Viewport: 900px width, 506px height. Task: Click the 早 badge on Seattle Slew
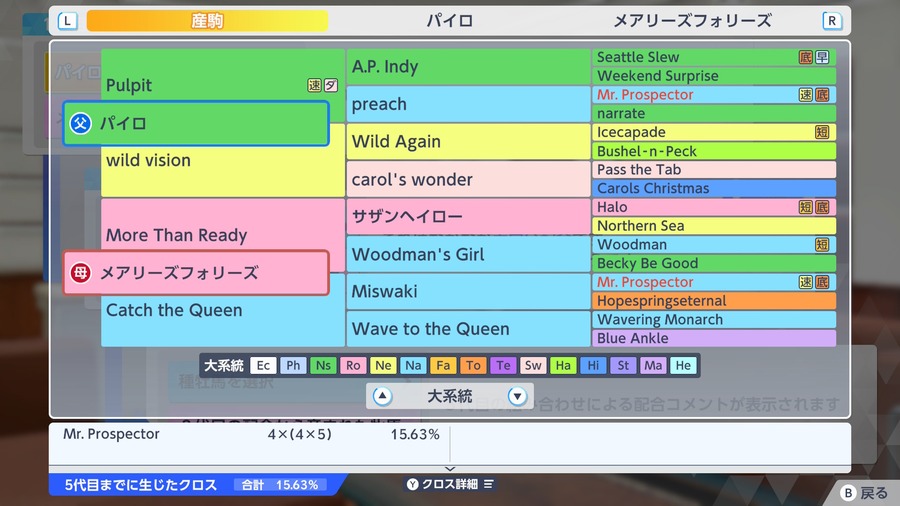823,57
